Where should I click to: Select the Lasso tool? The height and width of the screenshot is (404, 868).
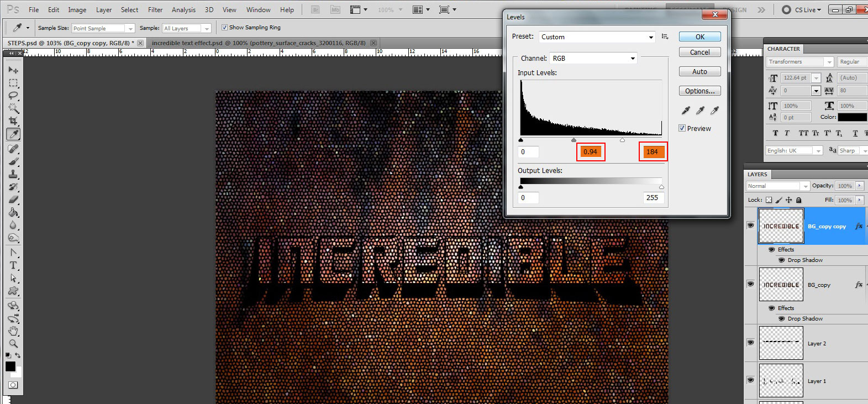point(13,96)
